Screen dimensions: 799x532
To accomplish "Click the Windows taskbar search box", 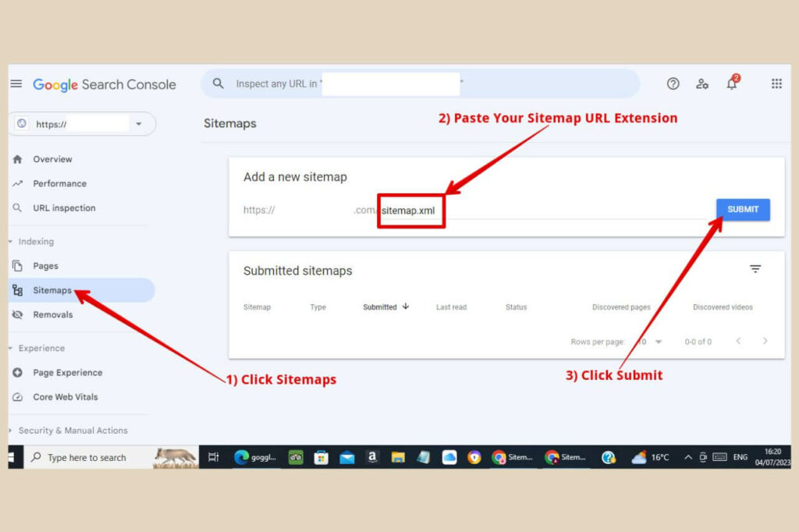I will (x=111, y=457).
